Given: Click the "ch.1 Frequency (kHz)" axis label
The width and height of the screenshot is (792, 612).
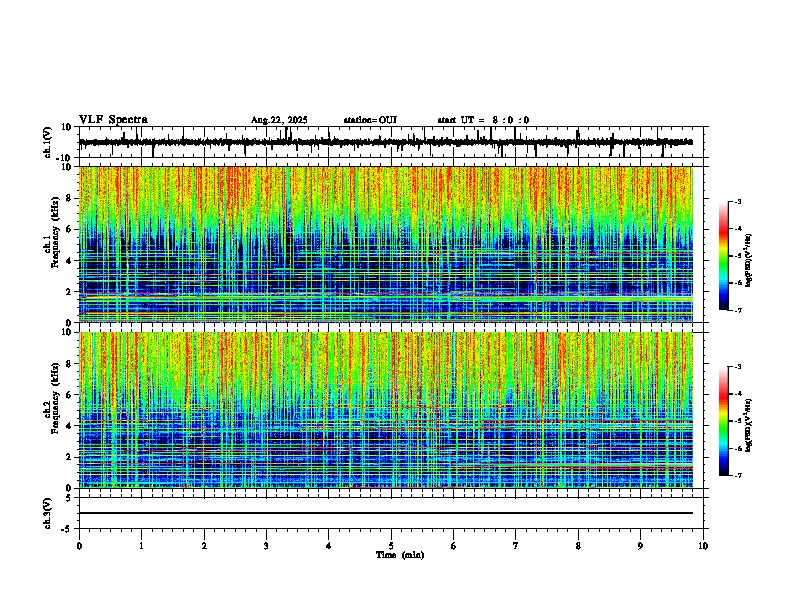Looking at the screenshot, I should point(51,233).
